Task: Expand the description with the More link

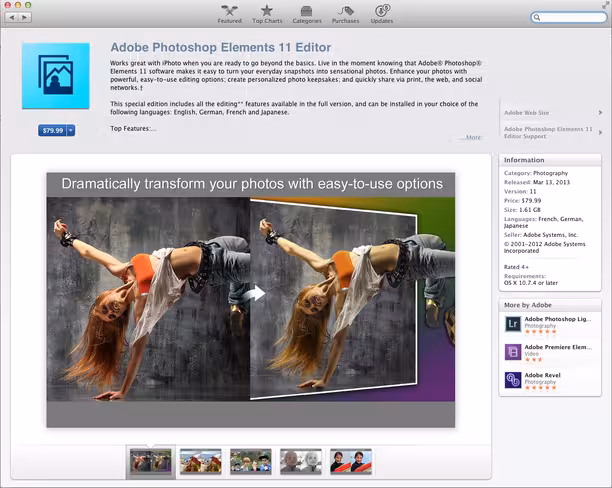Action: pyautogui.click(x=473, y=137)
